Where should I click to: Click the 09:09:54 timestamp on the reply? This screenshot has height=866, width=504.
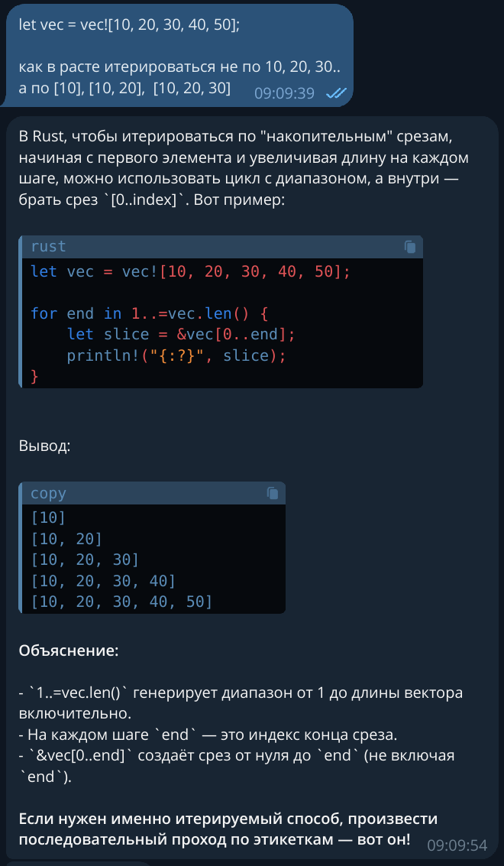[457, 845]
